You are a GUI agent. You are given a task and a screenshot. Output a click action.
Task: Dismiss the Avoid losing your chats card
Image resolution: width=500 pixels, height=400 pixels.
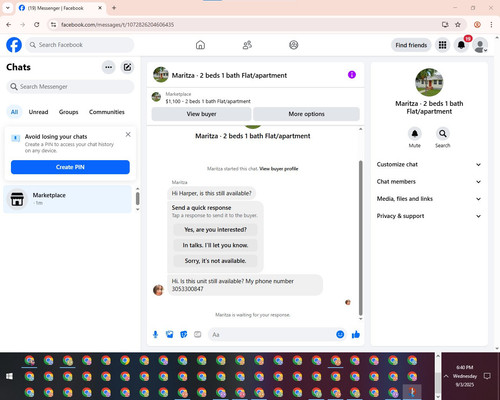[128, 134]
